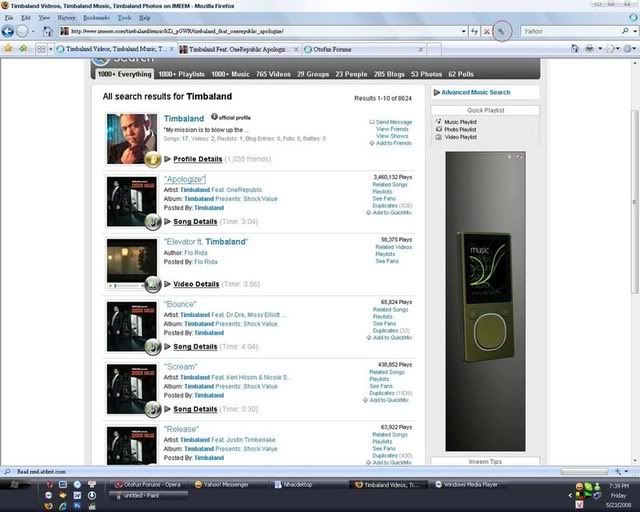Open the "Apologize" song title link
Viewport: 640px width, 512px height.
tap(185, 179)
